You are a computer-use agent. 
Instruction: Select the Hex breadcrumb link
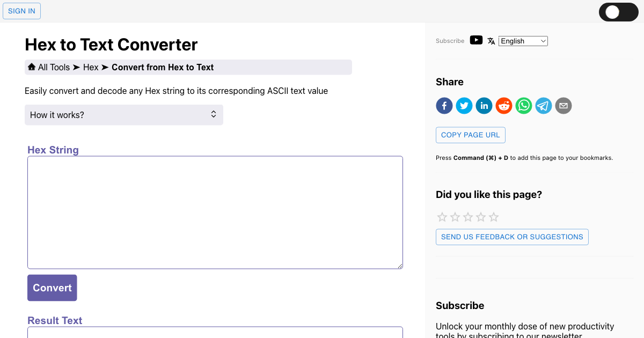[91, 67]
